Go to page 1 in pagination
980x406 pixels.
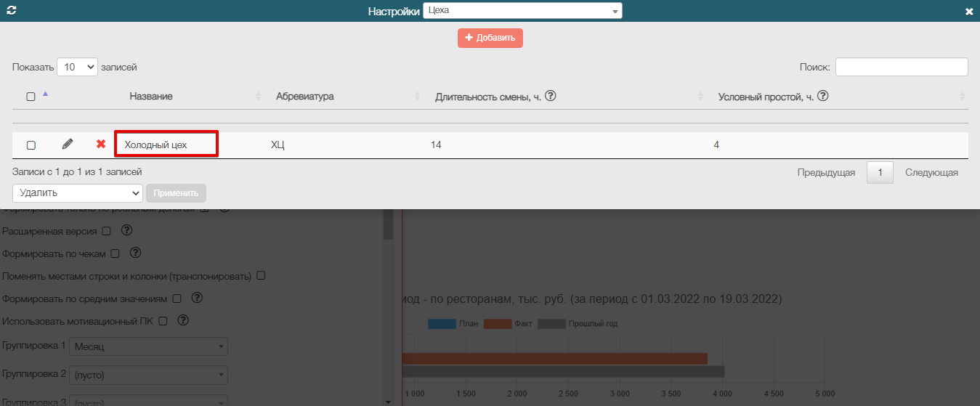click(x=880, y=173)
